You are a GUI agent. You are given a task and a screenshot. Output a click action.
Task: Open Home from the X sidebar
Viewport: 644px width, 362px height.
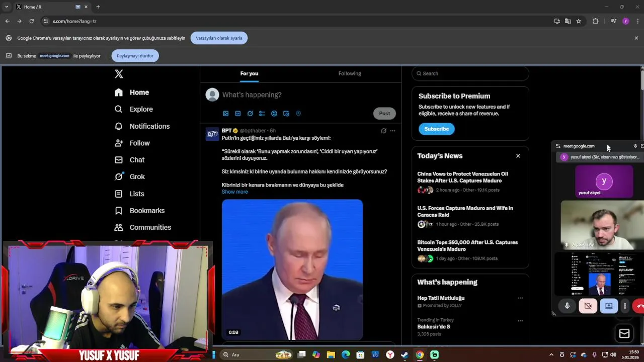(x=132, y=93)
